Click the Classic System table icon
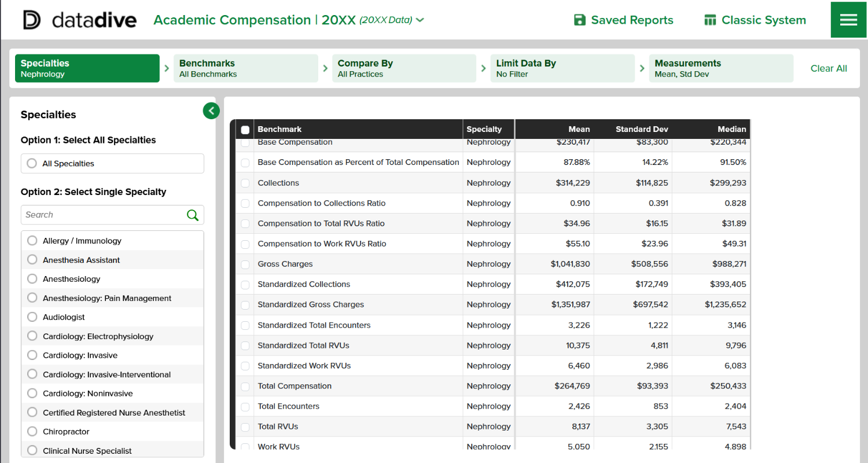This screenshot has height=463, width=868. pyautogui.click(x=710, y=20)
